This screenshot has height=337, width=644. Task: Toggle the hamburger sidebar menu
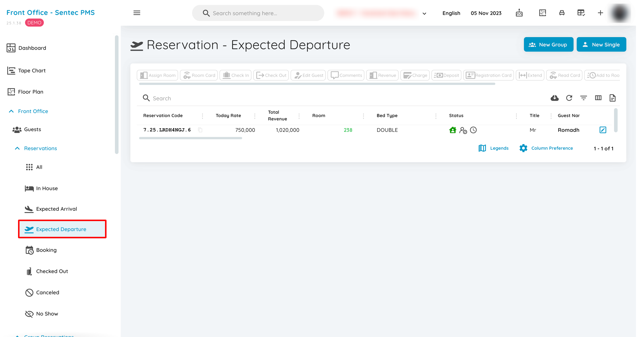[x=137, y=13]
